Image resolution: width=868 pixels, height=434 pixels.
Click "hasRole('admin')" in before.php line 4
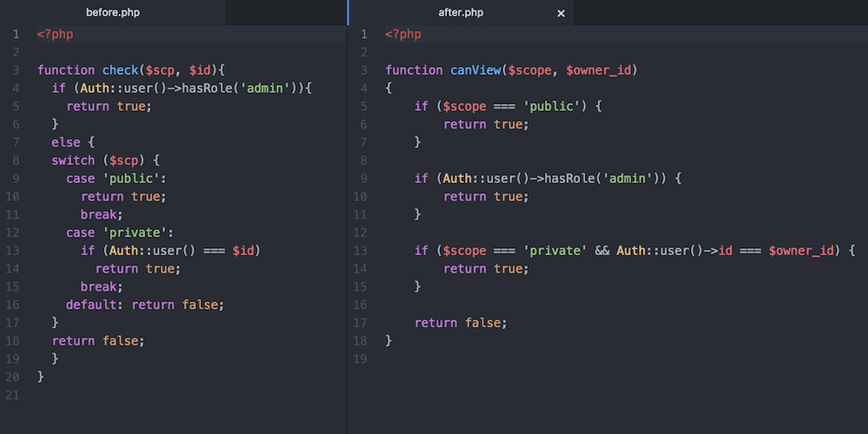240,89
